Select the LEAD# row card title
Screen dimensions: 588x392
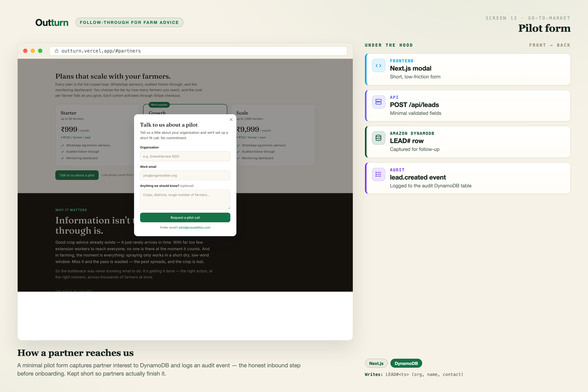(x=407, y=141)
